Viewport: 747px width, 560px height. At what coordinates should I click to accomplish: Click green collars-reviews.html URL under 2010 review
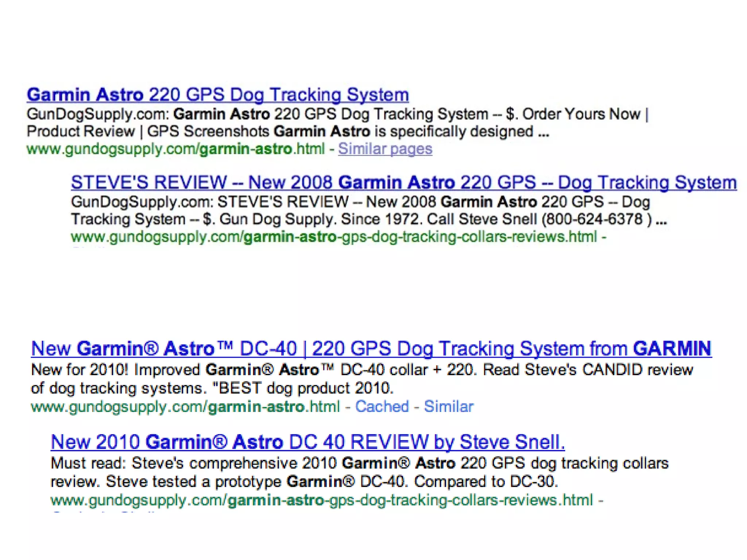point(321,500)
